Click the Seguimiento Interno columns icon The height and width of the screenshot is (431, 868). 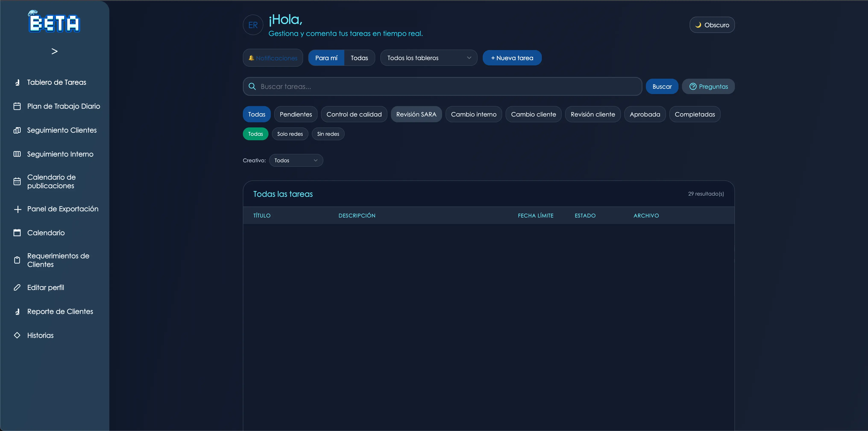pos(17,154)
